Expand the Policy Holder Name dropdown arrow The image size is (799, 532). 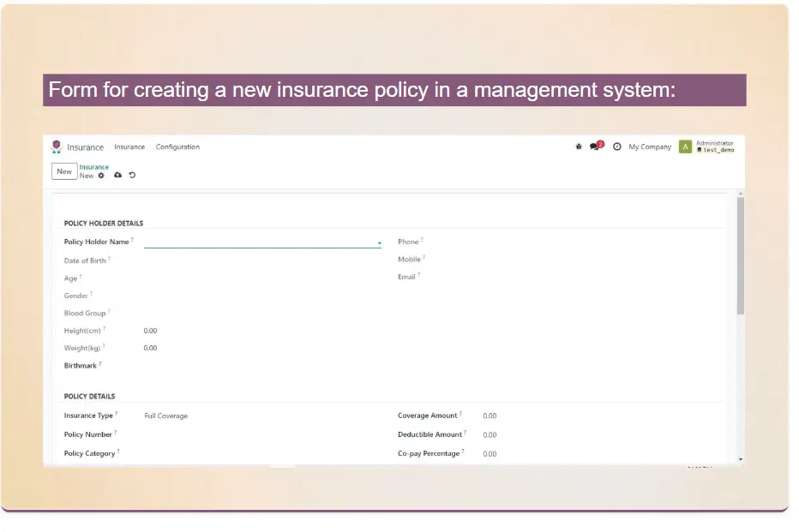pos(379,243)
